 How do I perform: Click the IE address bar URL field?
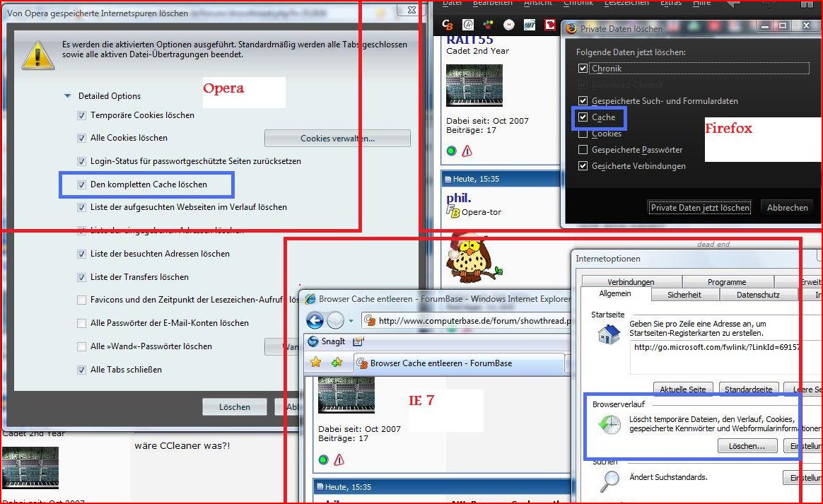click(x=467, y=320)
